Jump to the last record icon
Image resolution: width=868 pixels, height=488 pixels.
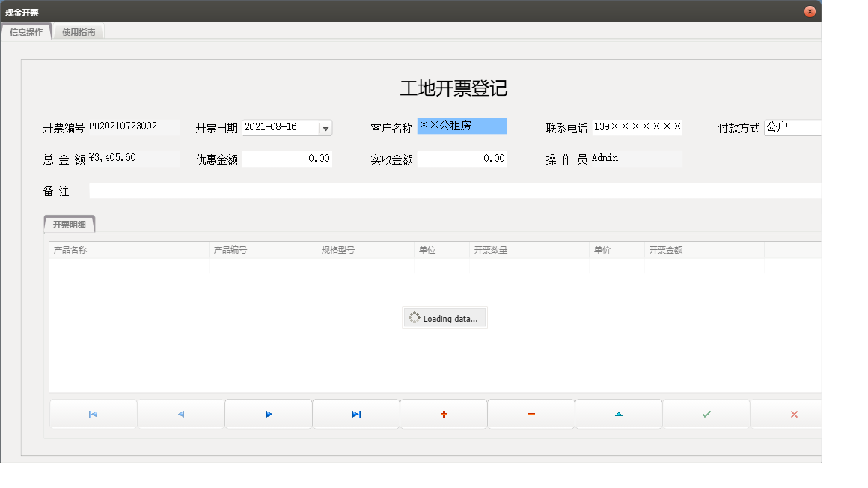pyautogui.click(x=355, y=413)
